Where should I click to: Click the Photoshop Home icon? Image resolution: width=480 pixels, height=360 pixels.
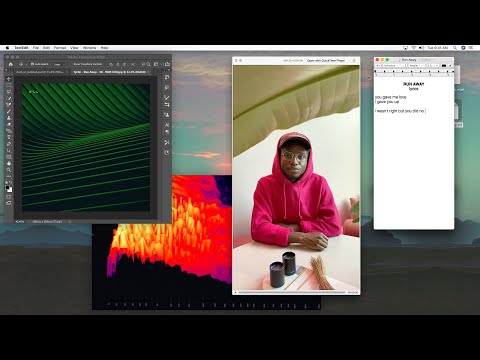pyautogui.click(x=11, y=64)
